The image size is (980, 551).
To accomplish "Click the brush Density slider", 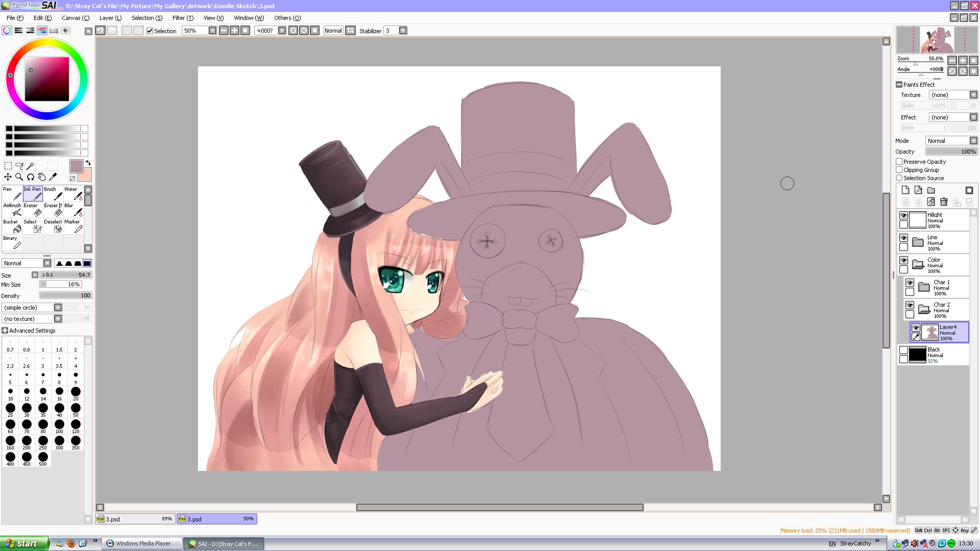I will point(65,295).
